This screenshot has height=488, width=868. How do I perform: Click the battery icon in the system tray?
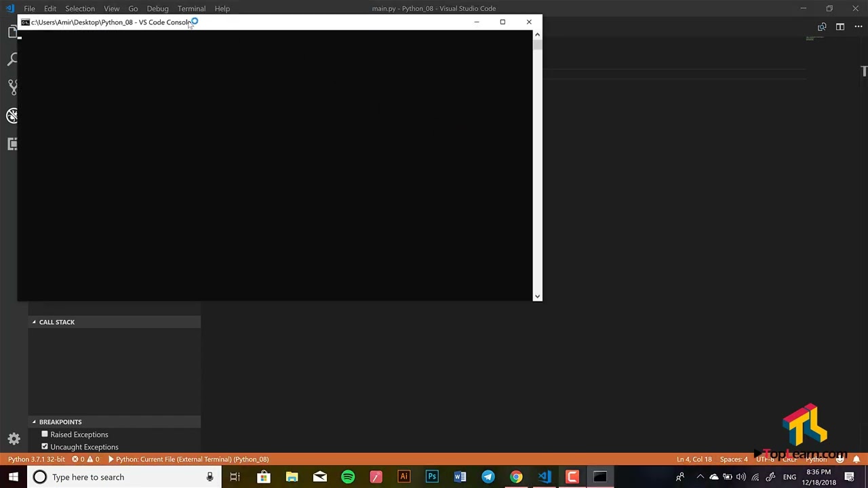(727, 477)
